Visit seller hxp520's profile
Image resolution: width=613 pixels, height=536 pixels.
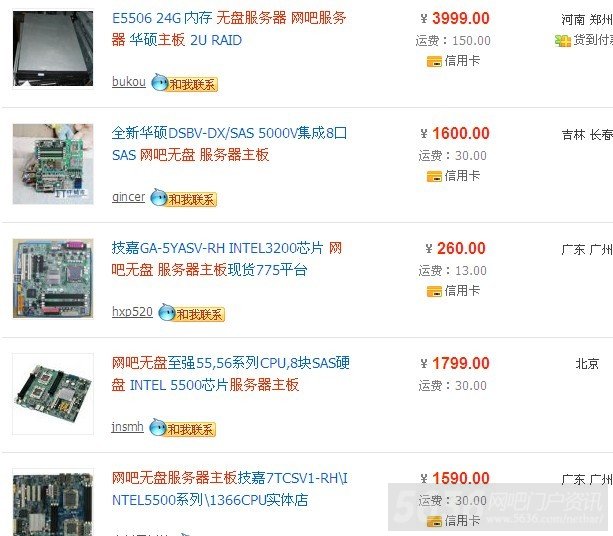(x=132, y=312)
